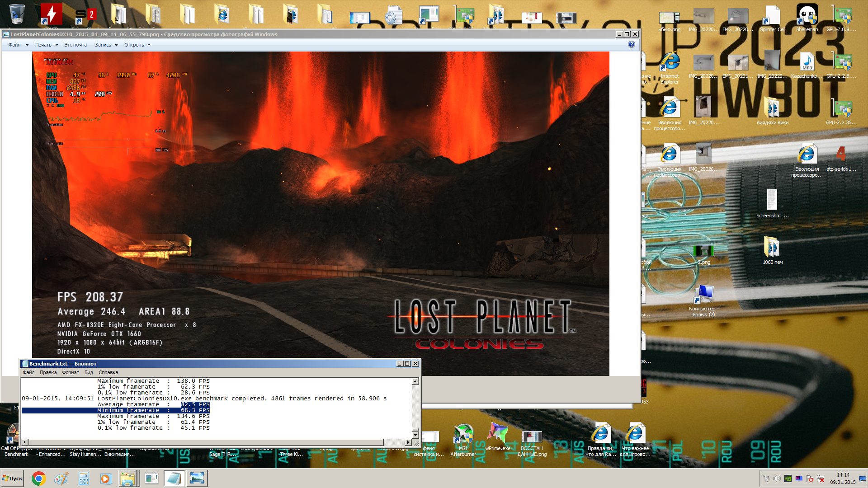Screen dimensions: 868x488
Task: Click the NVIDIA tray icon
Action: tap(788, 479)
